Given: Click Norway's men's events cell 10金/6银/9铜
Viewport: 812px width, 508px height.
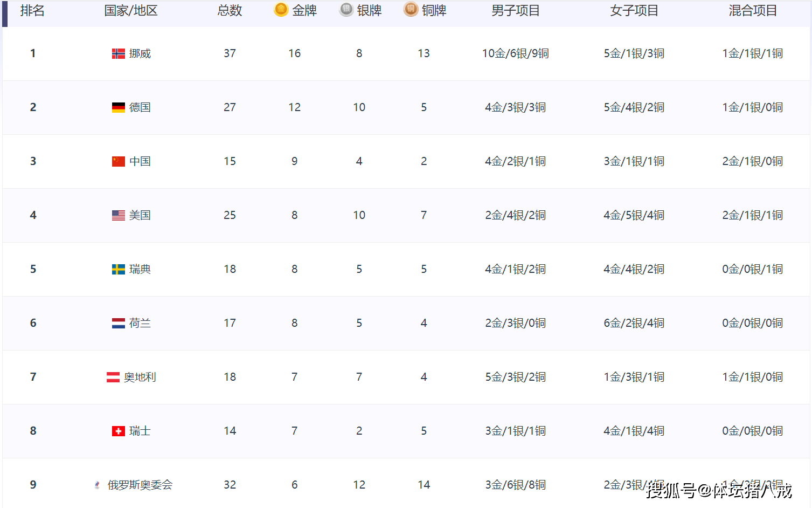Looking at the screenshot, I should [516, 53].
